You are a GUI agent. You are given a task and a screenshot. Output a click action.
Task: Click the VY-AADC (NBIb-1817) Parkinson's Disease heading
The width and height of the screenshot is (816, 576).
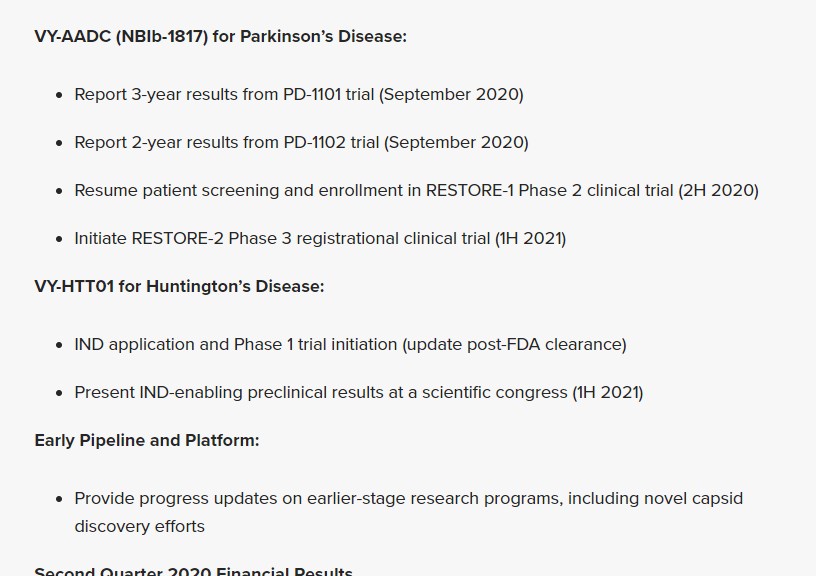[x=220, y=36]
